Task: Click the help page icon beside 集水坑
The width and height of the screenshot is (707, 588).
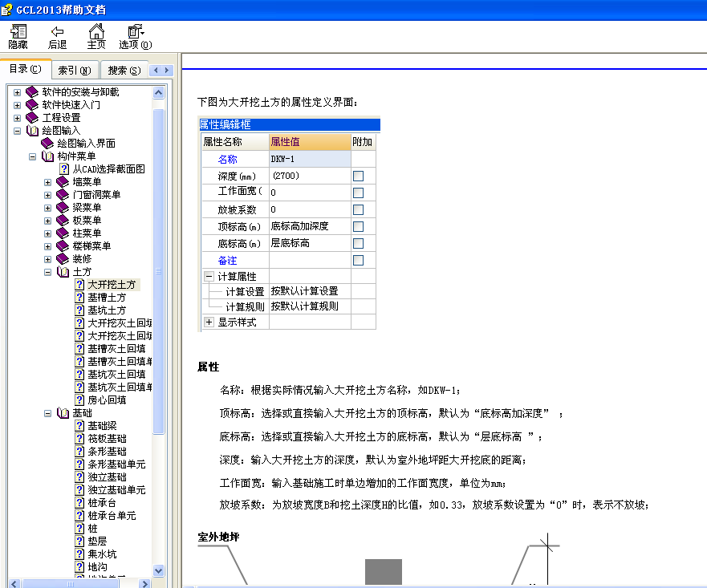Action: point(79,554)
